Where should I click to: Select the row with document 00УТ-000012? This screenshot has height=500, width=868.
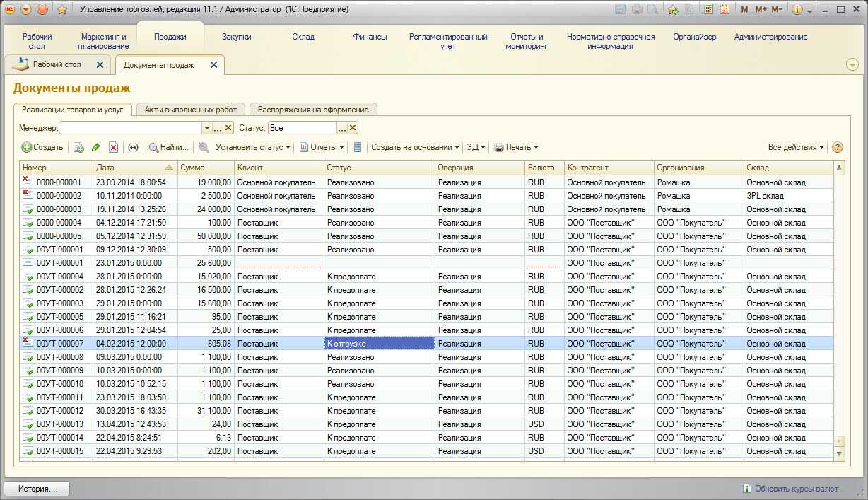click(60, 411)
